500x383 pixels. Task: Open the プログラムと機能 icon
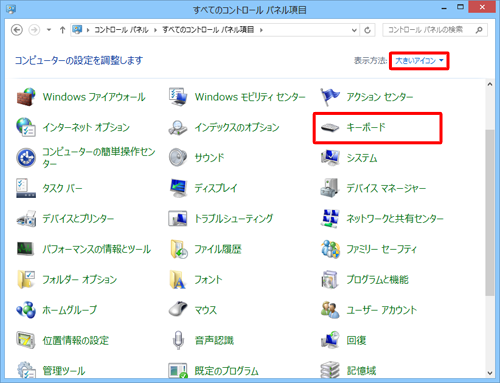pos(330,279)
